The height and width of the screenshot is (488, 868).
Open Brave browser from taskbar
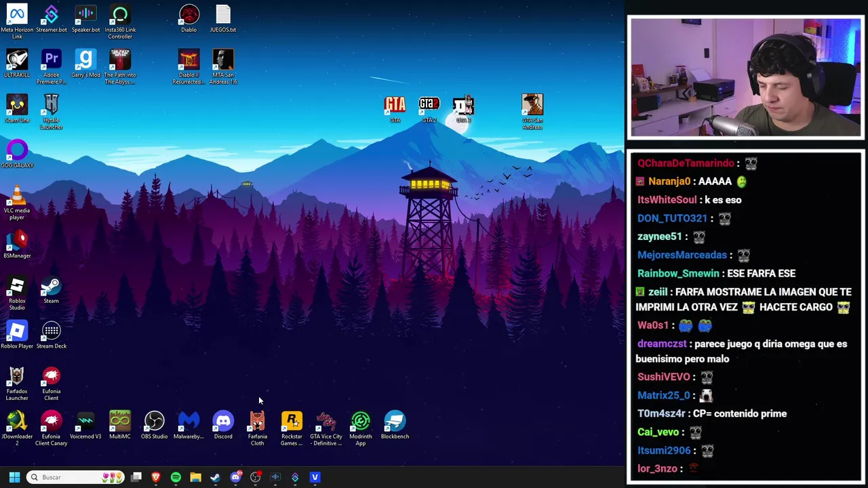(156, 477)
